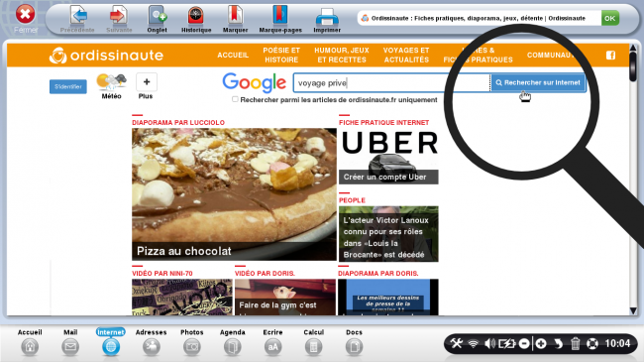
Task: Open the Créer un compte Uber article
Action: [x=388, y=157]
